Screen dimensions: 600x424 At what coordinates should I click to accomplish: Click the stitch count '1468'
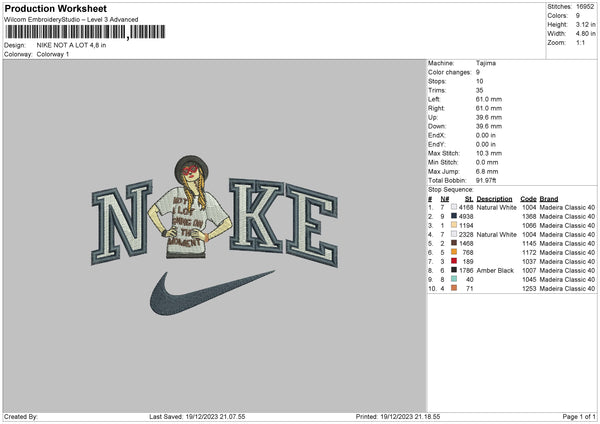(x=466, y=243)
